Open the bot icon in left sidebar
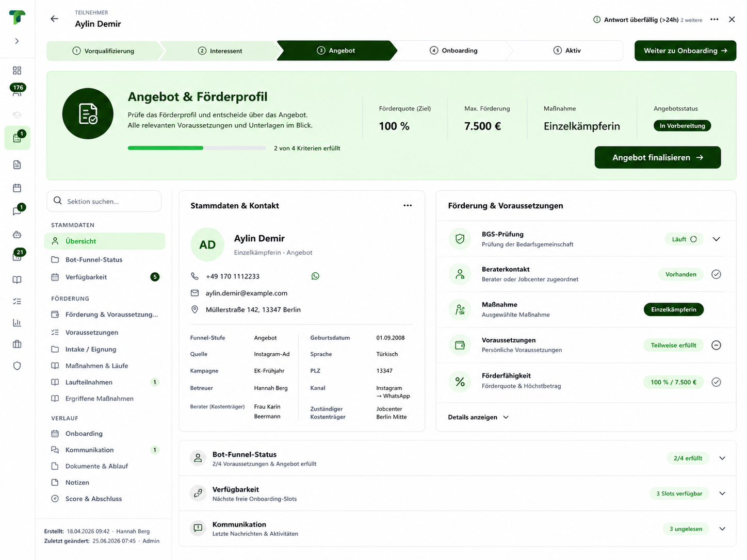This screenshot has width=747, height=560. point(17,235)
